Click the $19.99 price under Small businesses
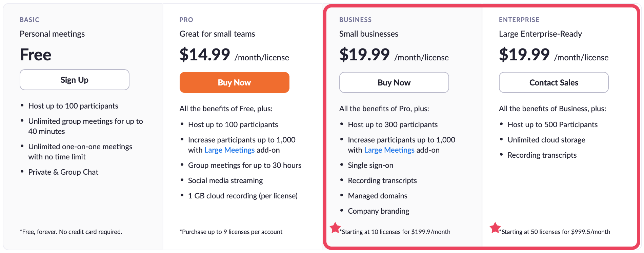Screen dimensions: 644x253 [364, 55]
